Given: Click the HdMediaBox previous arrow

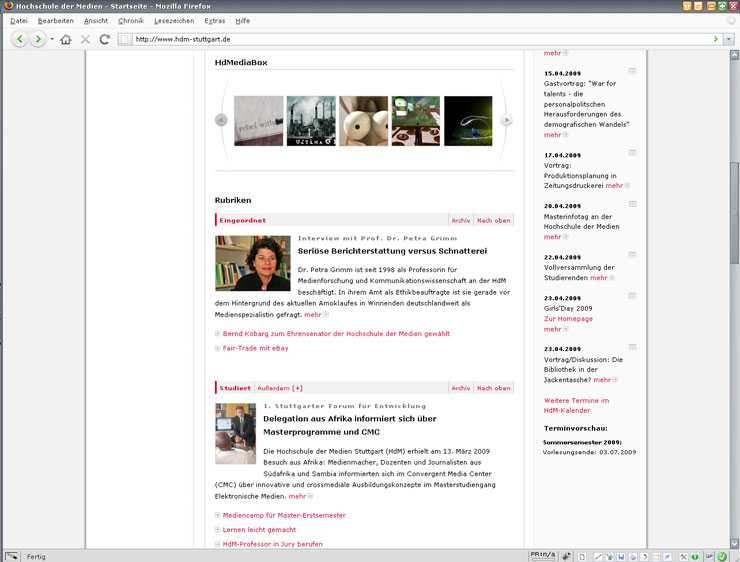Looking at the screenshot, I should coord(221,120).
